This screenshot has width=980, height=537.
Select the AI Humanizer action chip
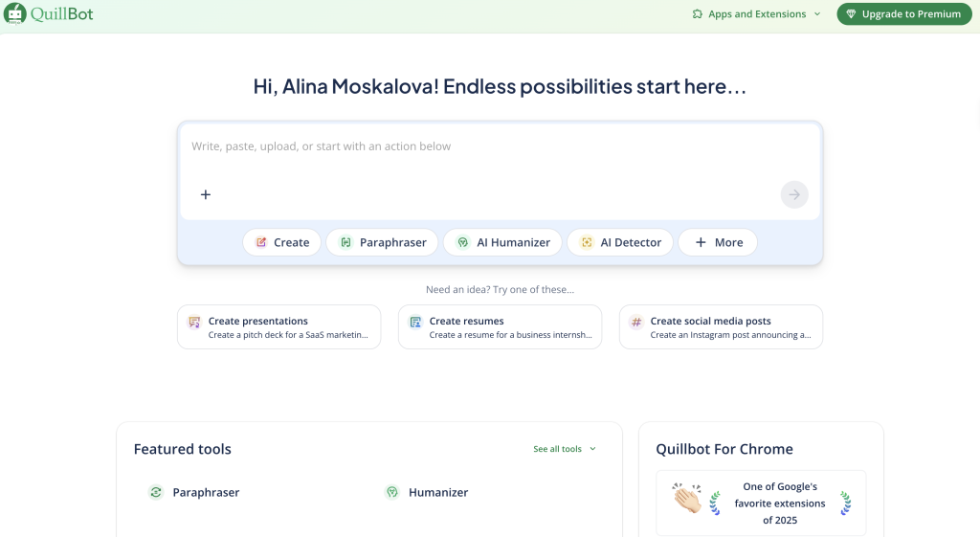[502, 242]
